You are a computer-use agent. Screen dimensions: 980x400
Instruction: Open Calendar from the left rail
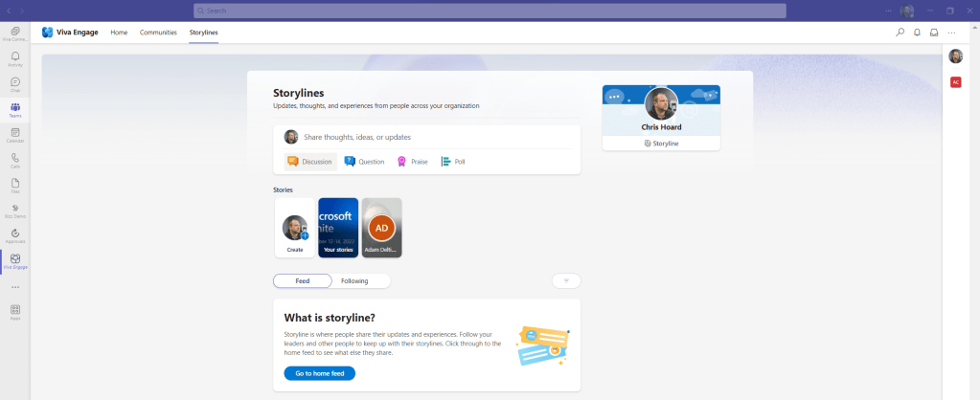point(15,135)
